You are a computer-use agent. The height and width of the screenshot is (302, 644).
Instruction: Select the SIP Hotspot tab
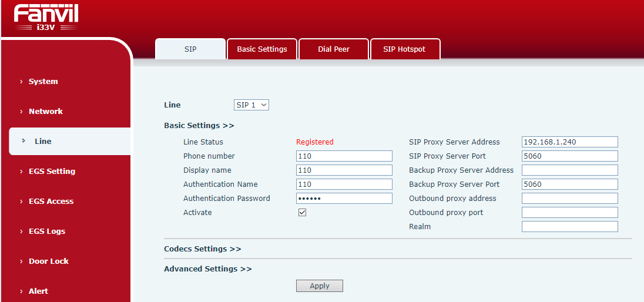point(404,49)
